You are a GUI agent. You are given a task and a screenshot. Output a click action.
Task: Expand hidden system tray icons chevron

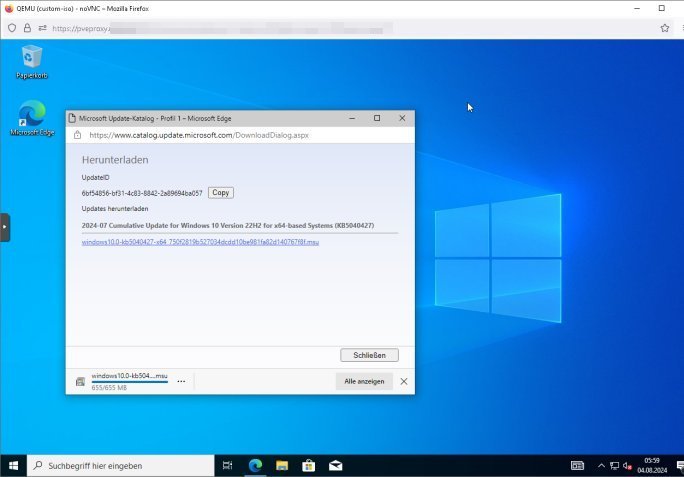601,466
